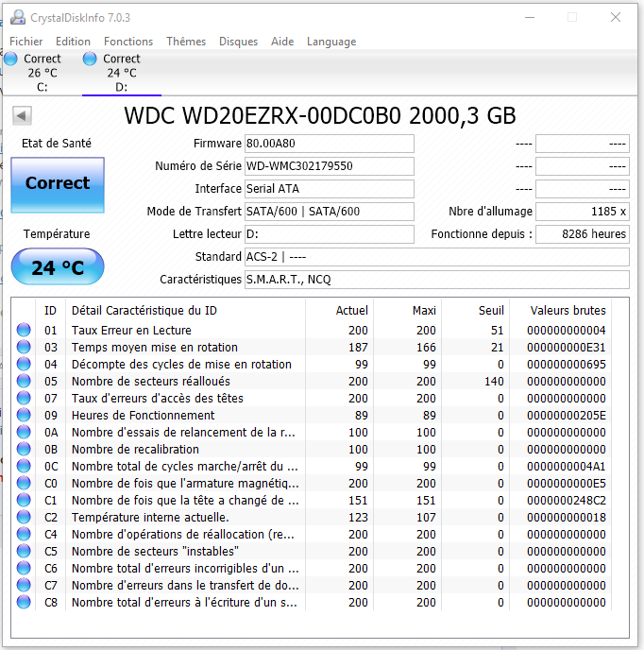
Task: Click status orb of Décompte des cycles row
Action: point(24,364)
